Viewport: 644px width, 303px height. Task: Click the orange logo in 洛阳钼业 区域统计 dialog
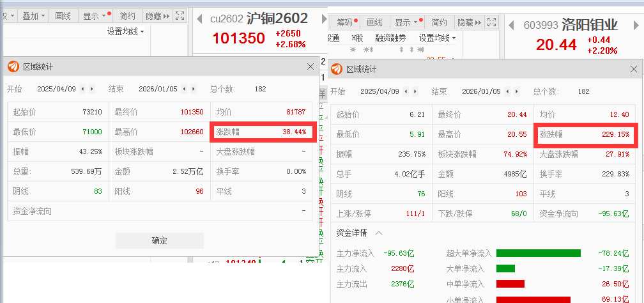(337, 69)
